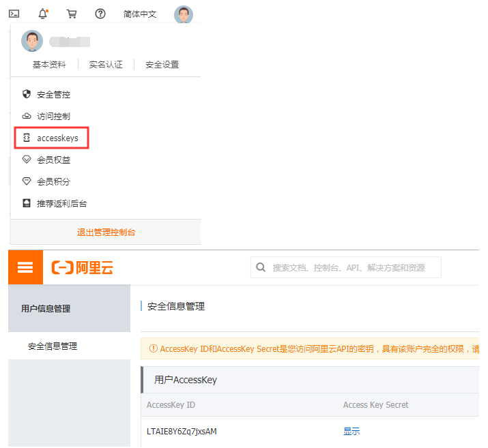Click 退出管理控制台 to log out
488x448 pixels.
tap(106, 233)
